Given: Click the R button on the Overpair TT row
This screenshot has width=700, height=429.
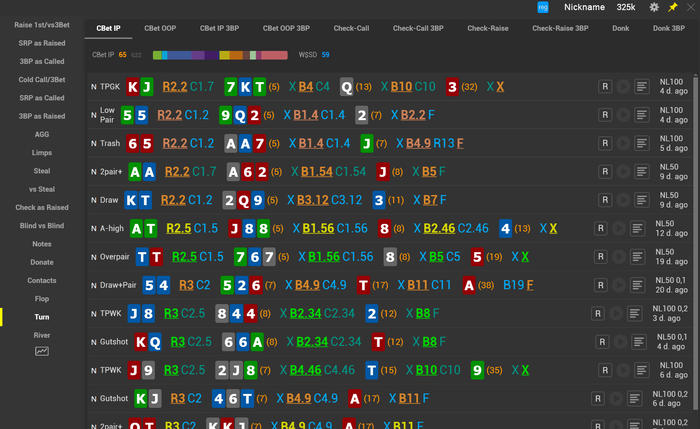Looking at the screenshot, I should (600, 257).
